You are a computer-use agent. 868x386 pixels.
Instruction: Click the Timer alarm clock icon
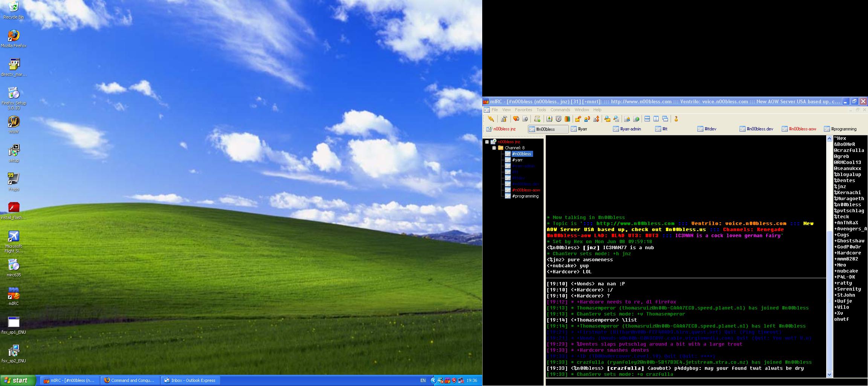click(x=558, y=119)
